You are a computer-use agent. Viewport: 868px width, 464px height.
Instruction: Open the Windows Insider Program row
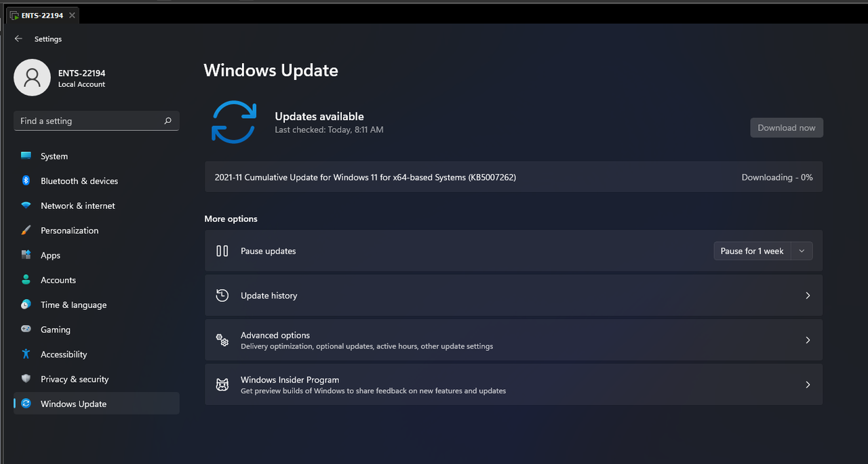click(513, 385)
